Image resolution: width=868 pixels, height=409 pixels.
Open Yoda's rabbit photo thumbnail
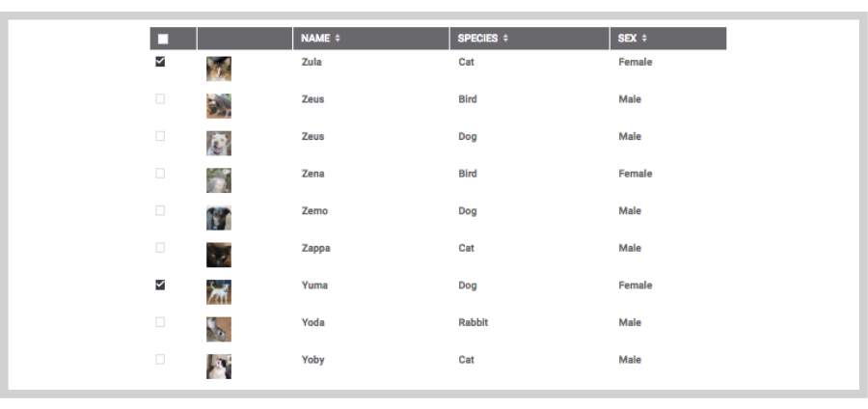coord(219,329)
